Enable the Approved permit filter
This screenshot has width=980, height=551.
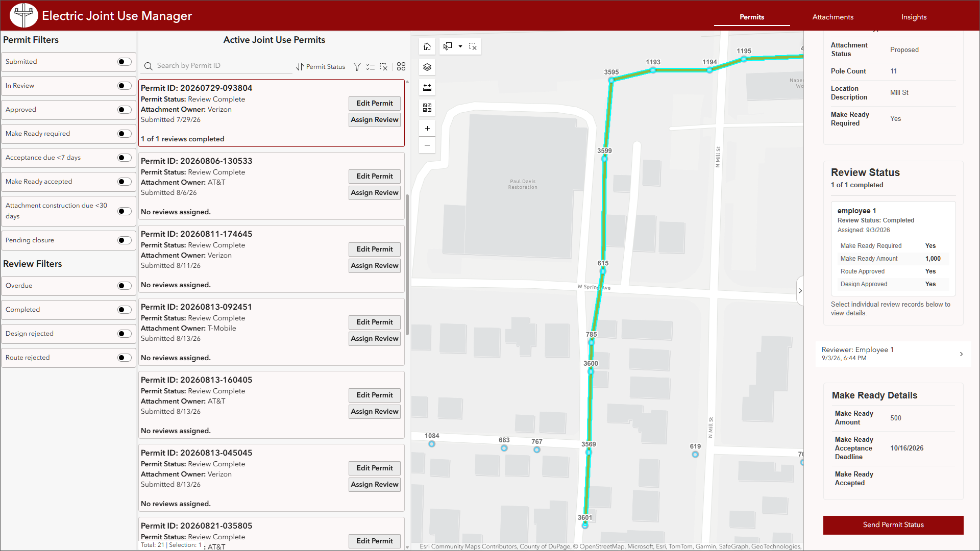click(125, 110)
